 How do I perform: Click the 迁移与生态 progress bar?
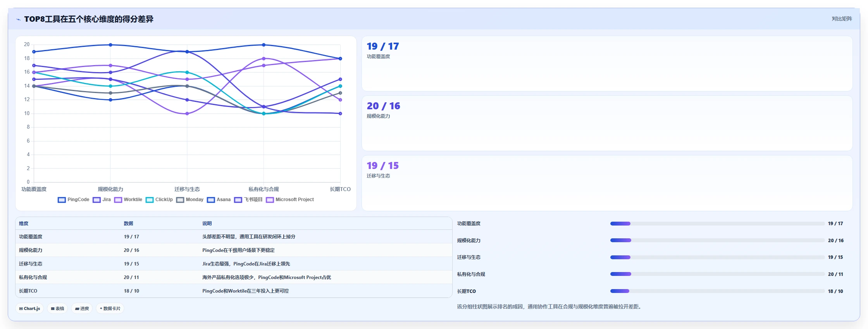(717, 257)
